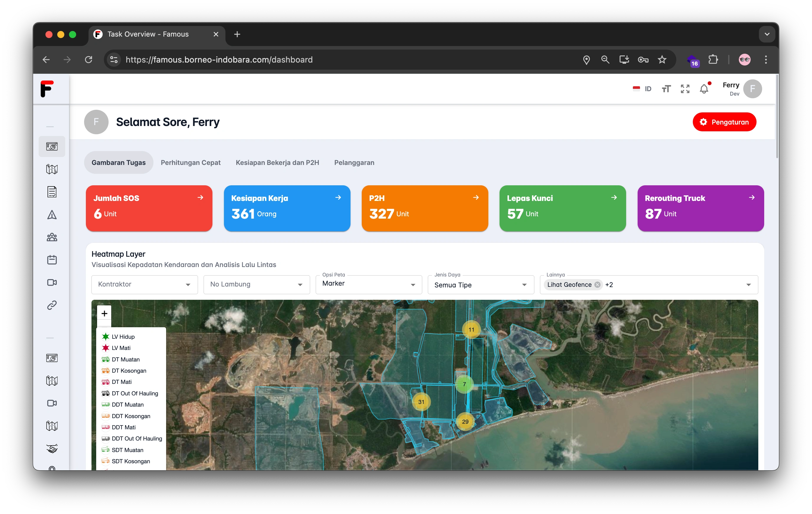Screen dimensions: 812x514
Task: Click the video camera sidebar icon
Action: 52,282
